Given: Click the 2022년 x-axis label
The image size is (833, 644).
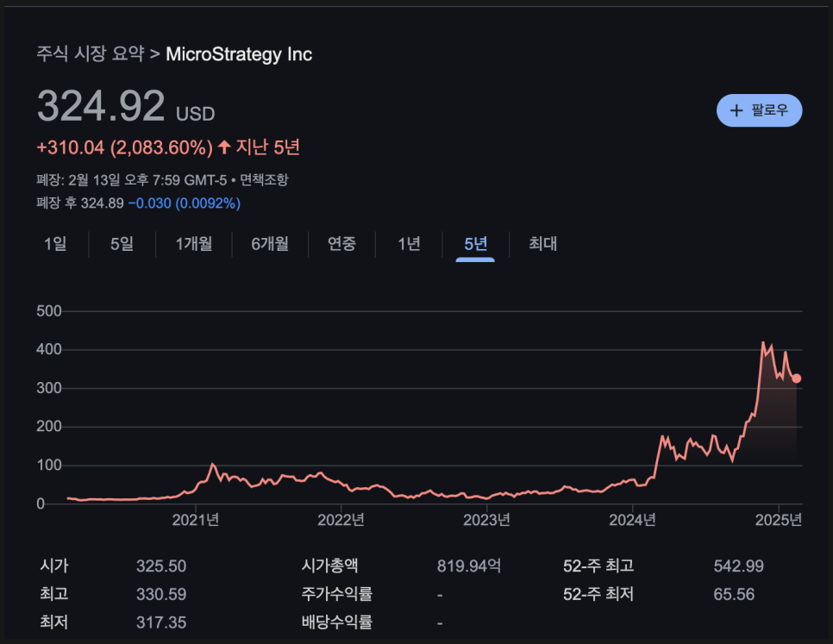Looking at the screenshot, I should pyautogui.click(x=341, y=520).
